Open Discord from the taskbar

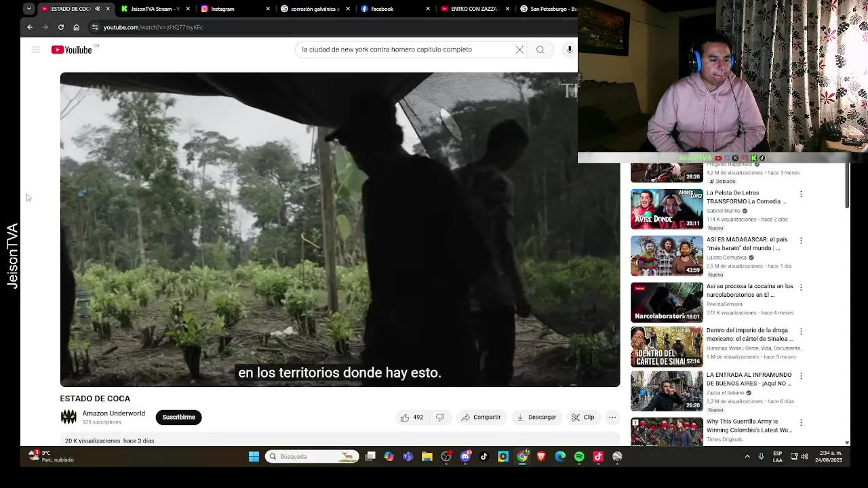465,457
